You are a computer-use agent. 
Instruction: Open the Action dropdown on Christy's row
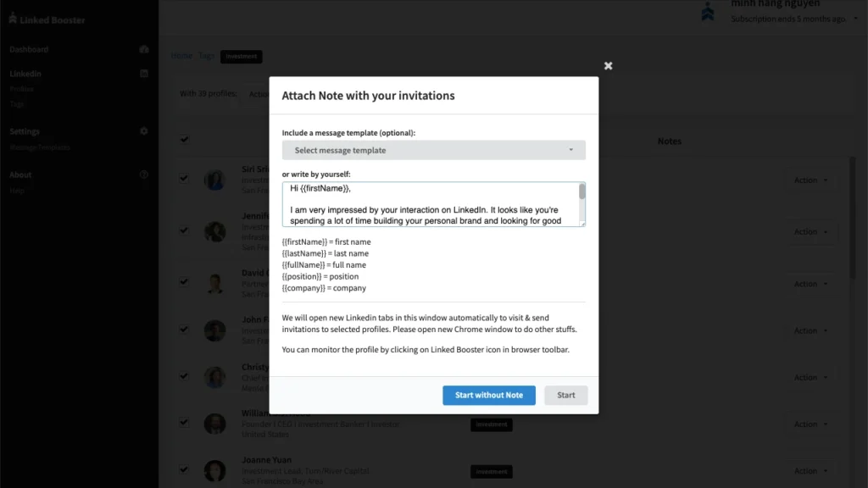pyautogui.click(x=810, y=377)
